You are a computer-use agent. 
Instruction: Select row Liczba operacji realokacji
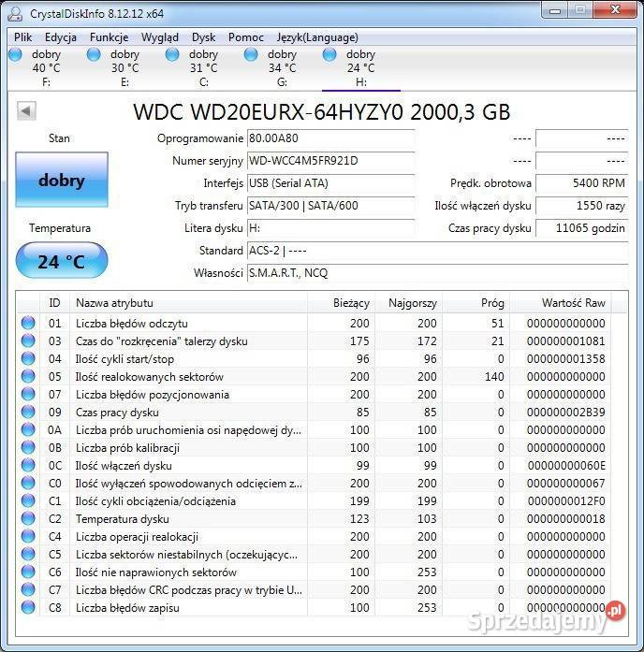(x=314, y=536)
